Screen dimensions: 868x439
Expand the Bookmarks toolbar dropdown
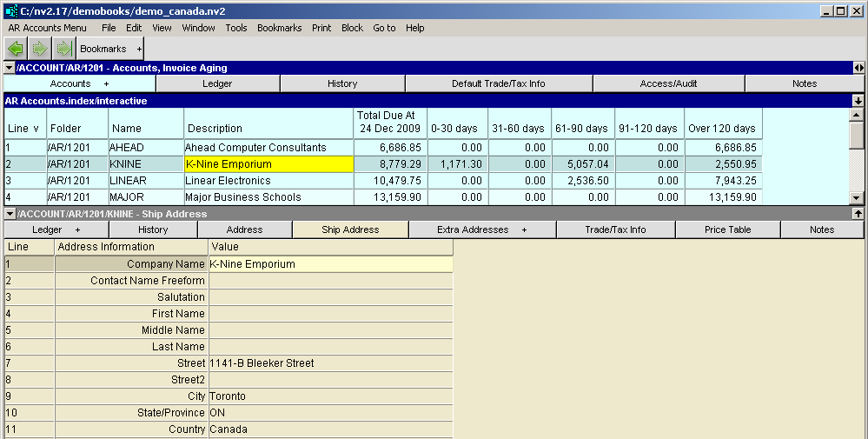(x=139, y=50)
